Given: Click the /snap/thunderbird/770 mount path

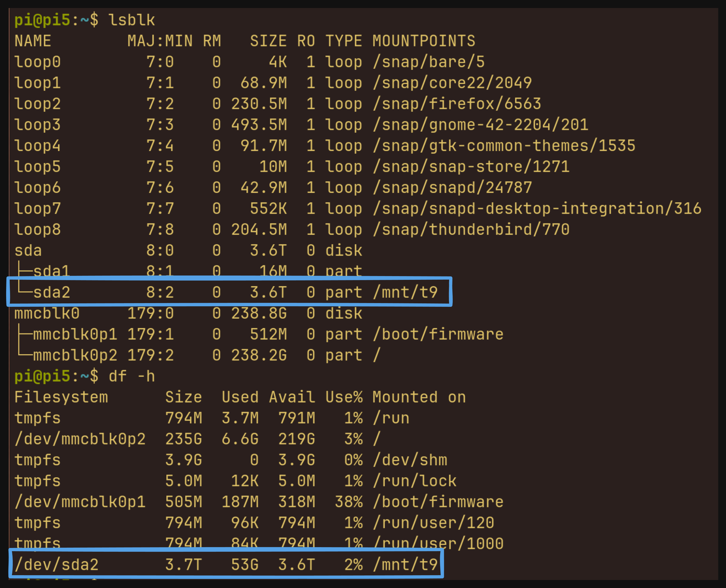Looking at the screenshot, I should tap(471, 229).
